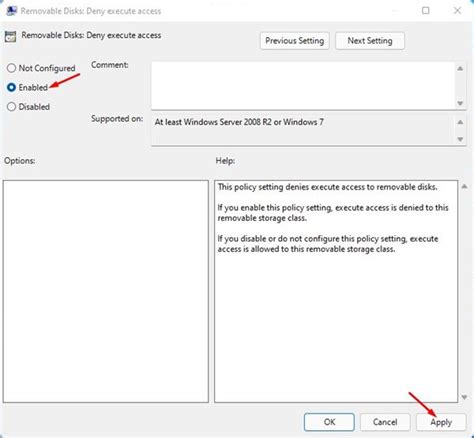The image size is (474, 438).
Task: Click the policy icon beside the heading
Action: (x=10, y=37)
